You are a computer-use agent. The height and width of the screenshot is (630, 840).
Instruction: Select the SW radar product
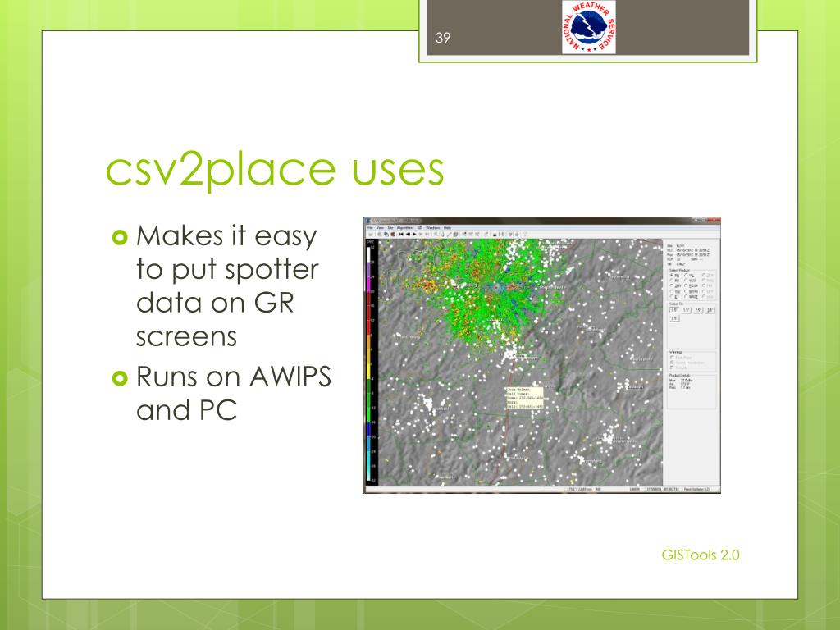click(x=675, y=291)
